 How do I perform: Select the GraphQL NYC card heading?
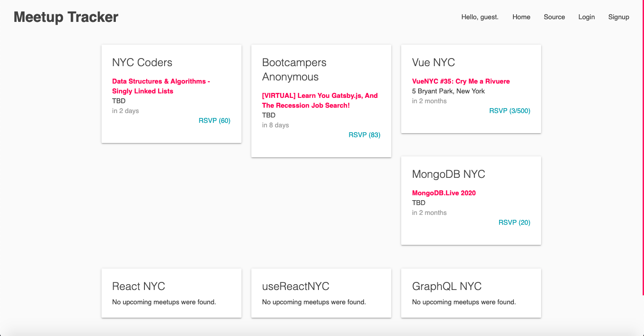click(x=447, y=286)
